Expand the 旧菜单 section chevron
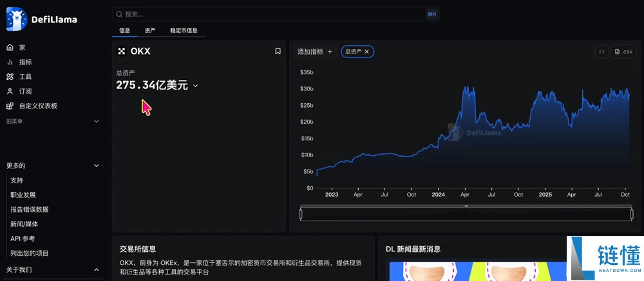The image size is (644, 281). point(97,121)
